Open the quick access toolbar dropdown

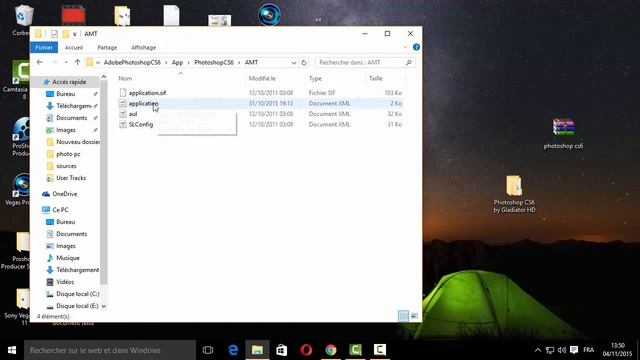tap(75, 34)
